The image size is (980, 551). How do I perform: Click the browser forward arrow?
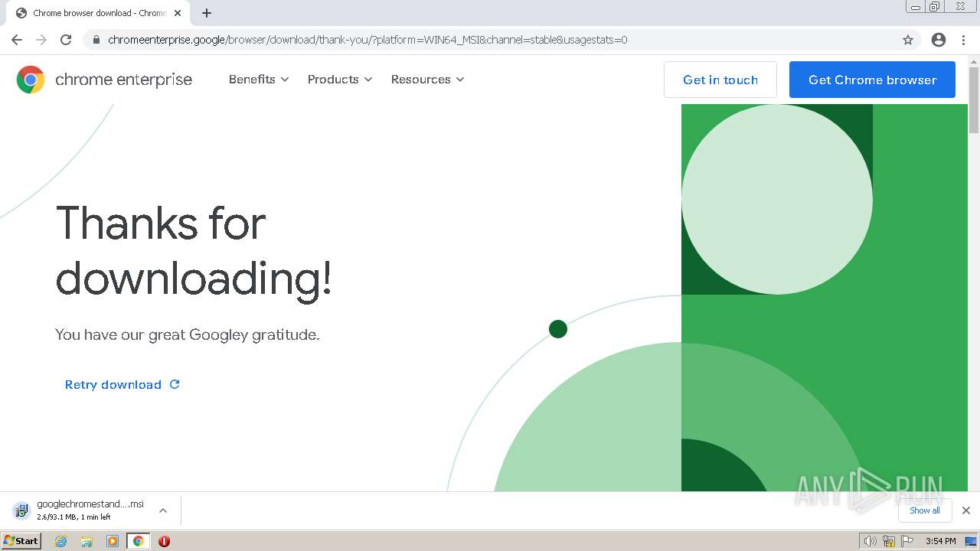coord(41,40)
